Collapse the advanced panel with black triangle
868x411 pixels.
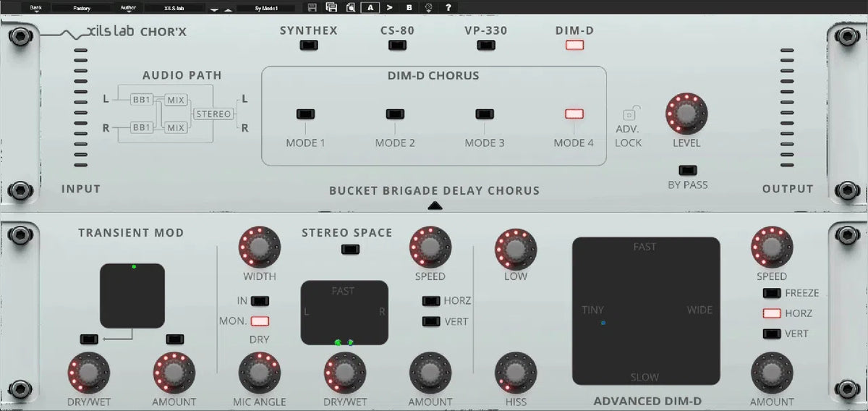pos(434,205)
